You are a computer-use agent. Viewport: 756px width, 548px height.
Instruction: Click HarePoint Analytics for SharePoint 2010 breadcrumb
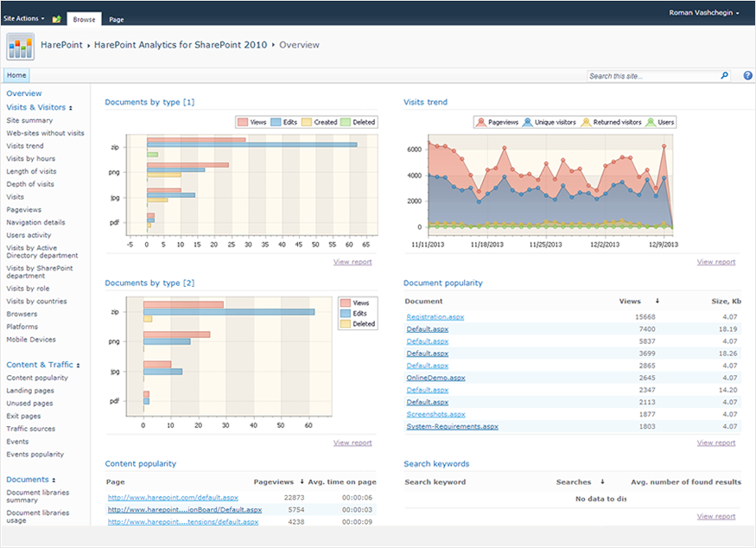coord(181,45)
